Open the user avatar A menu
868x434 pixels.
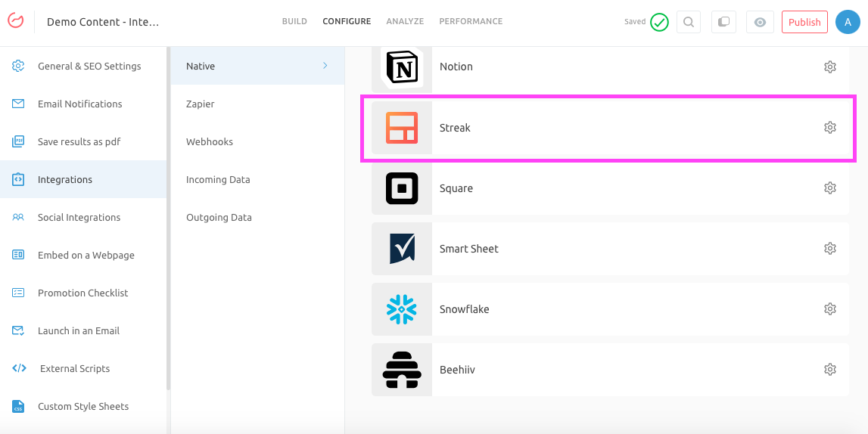click(x=848, y=22)
